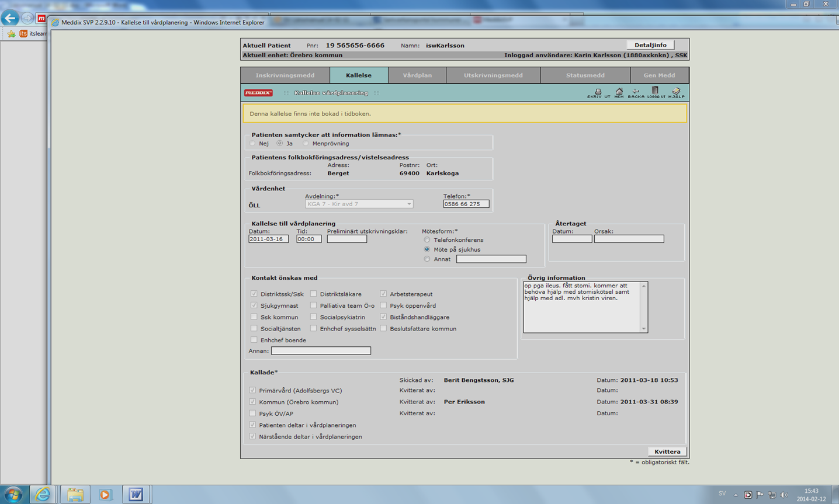
Task: Click the Backa arrow icon
Action: (x=636, y=93)
